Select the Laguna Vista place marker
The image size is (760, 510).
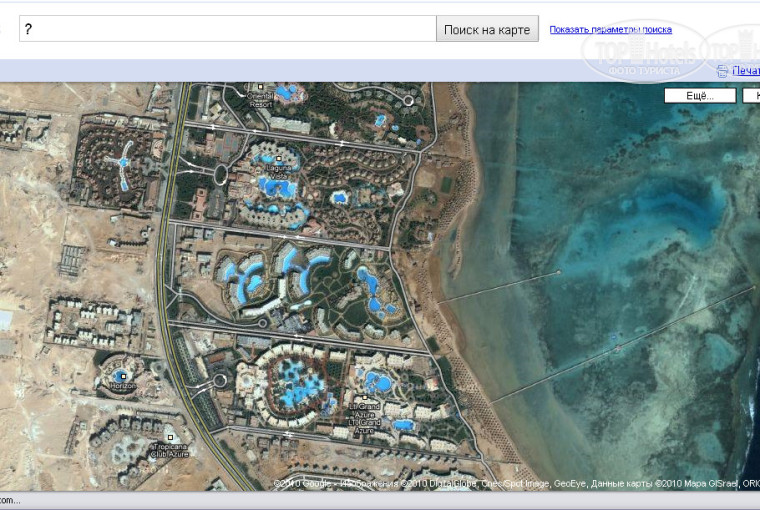pos(279,160)
